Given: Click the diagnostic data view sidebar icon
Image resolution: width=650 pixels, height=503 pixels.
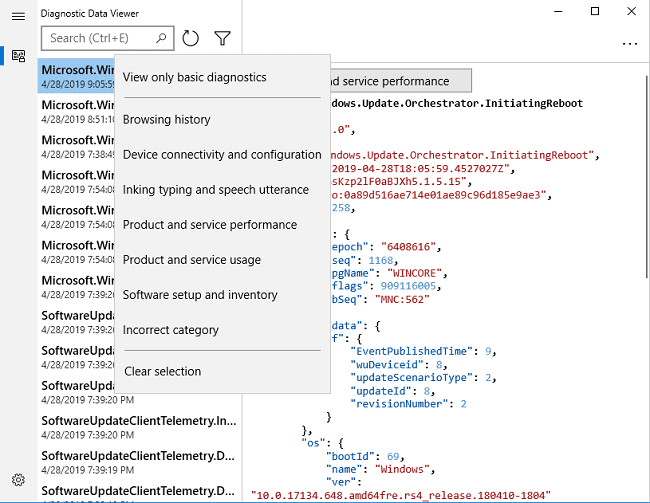Looking at the screenshot, I should tap(18, 56).
